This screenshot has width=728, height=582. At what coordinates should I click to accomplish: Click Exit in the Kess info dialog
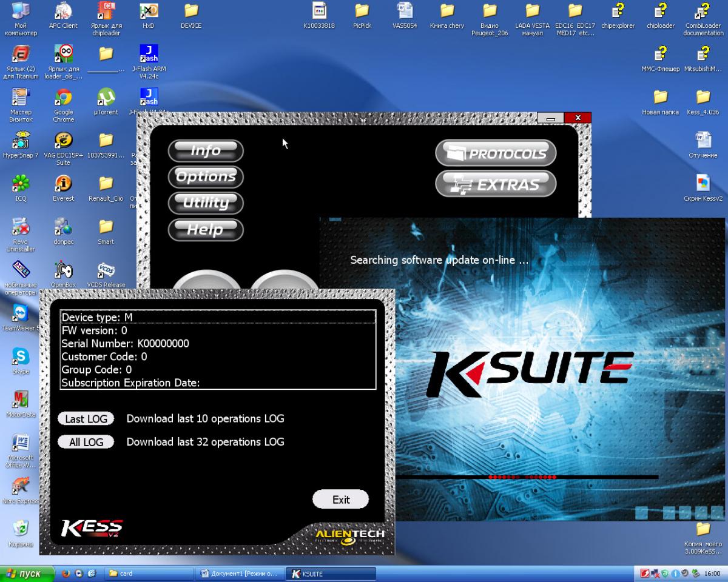coord(340,500)
